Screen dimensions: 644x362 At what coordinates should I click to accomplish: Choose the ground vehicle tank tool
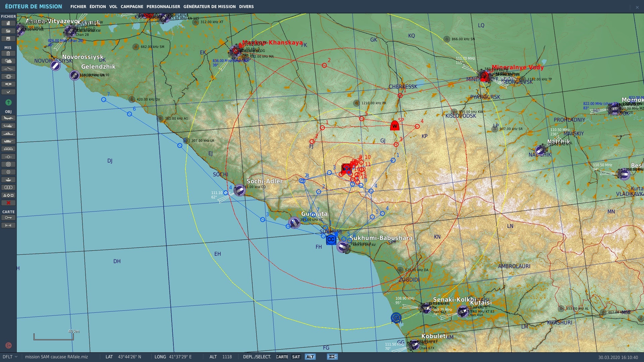coord(8,141)
